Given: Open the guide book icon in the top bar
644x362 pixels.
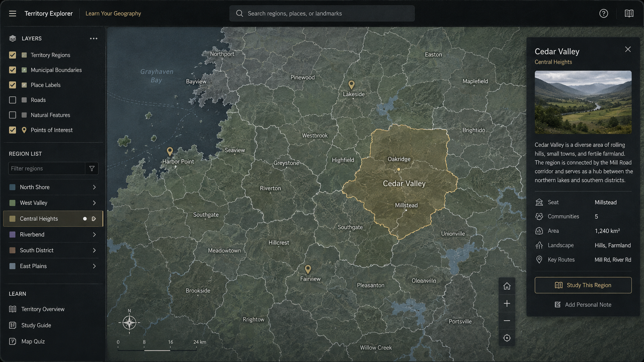Looking at the screenshot, I should point(629,13).
